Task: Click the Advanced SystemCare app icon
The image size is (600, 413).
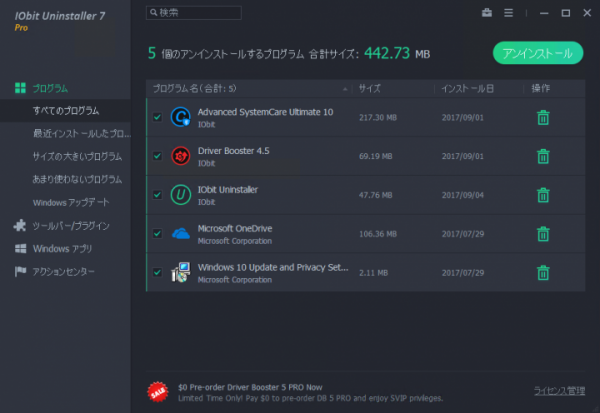Action: click(181, 117)
